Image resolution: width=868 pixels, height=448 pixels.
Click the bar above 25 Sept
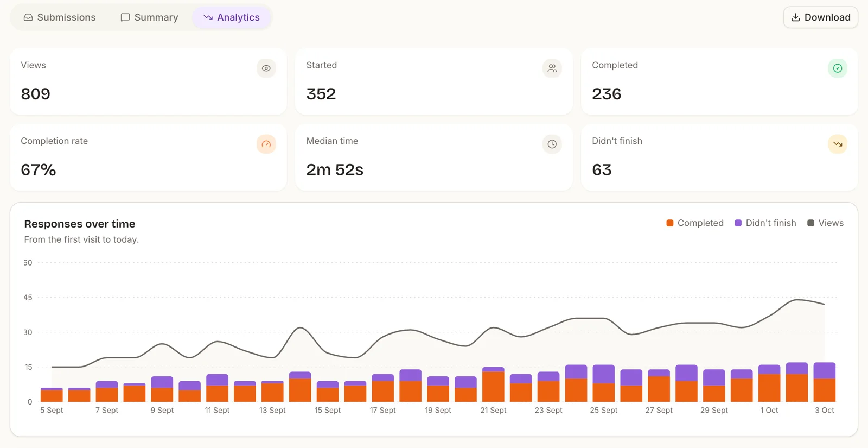point(604,383)
